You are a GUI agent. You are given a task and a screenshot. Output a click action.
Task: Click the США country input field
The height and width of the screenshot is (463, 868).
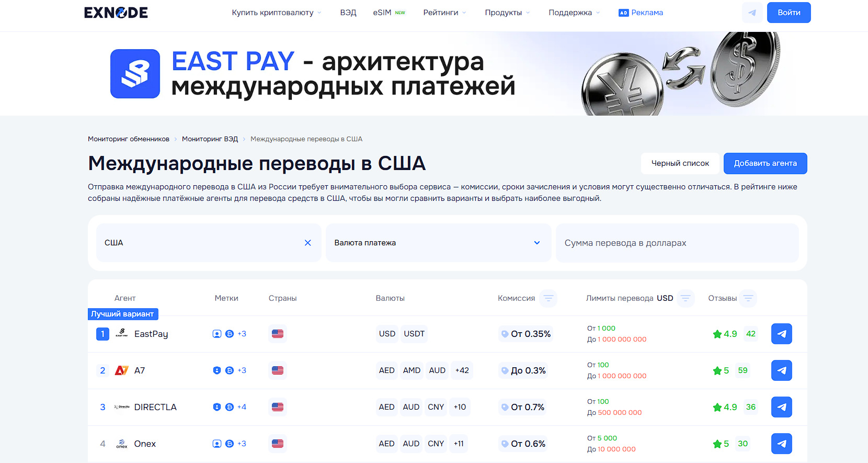click(209, 243)
